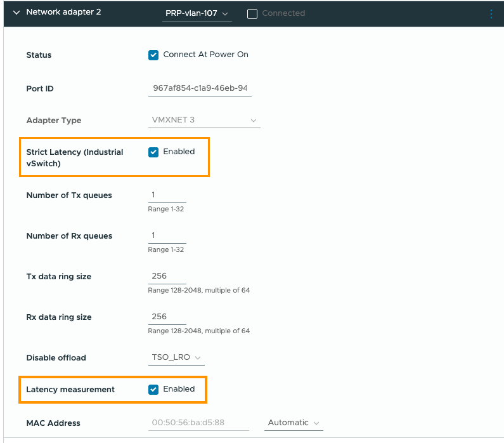Click the Rx data ring size field
The image size is (504, 443).
pos(167,317)
